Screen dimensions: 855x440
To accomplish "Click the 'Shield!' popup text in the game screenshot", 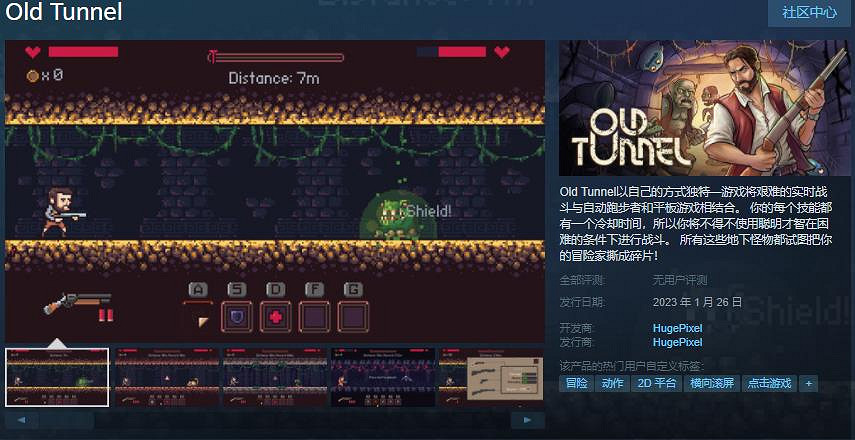I will point(430,210).
